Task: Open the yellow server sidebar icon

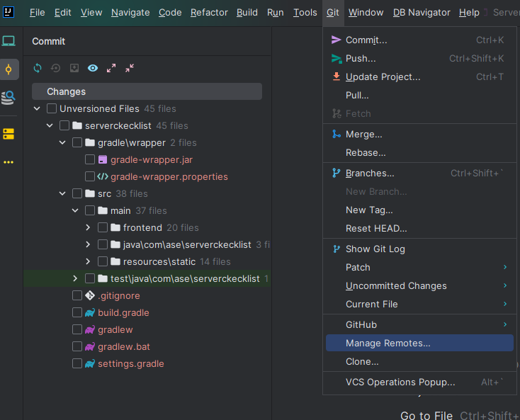Action: pyautogui.click(x=9, y=134)
